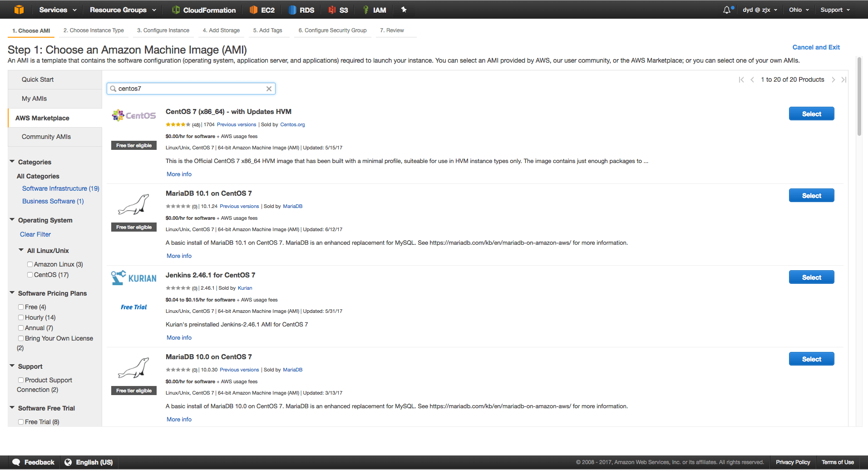This screenshot has width=868, height=470.
Task: Clear the centos7 search with X icon
Action: (269, 89)
